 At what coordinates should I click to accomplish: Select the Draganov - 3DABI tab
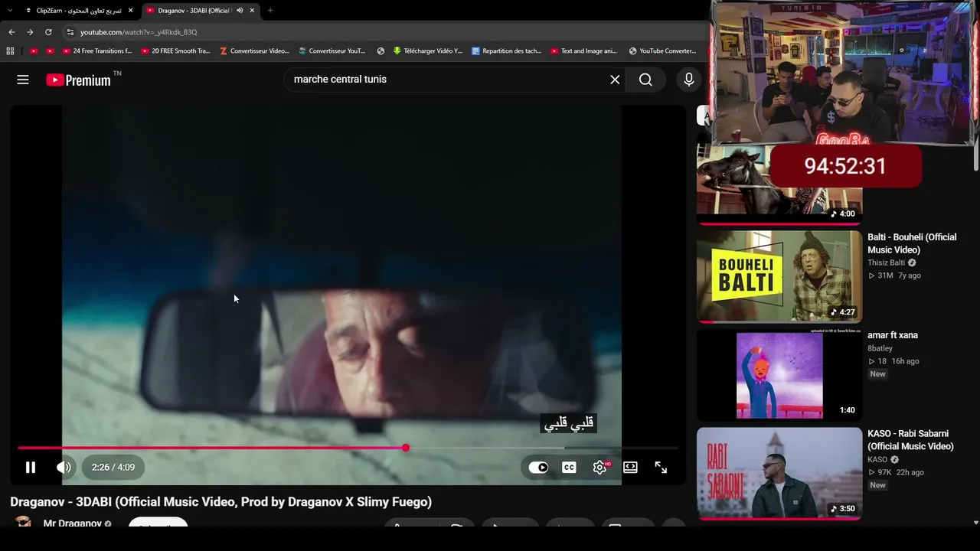195,11
